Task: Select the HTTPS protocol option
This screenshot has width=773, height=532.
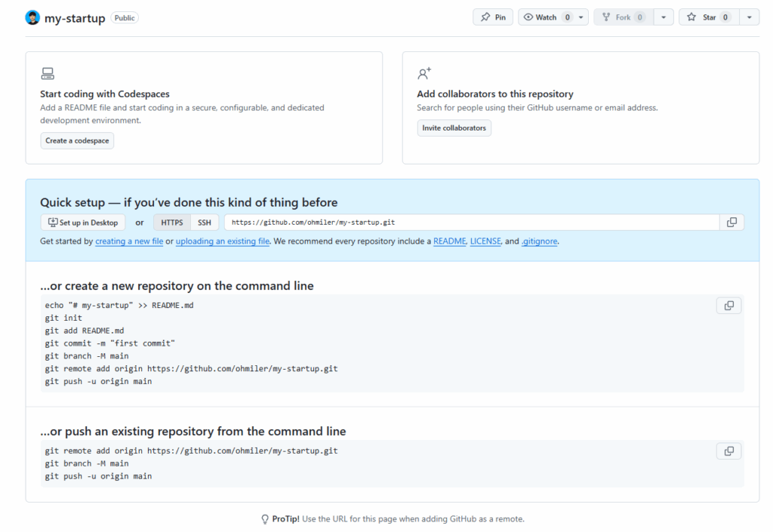Action: (x=171, y=223)
